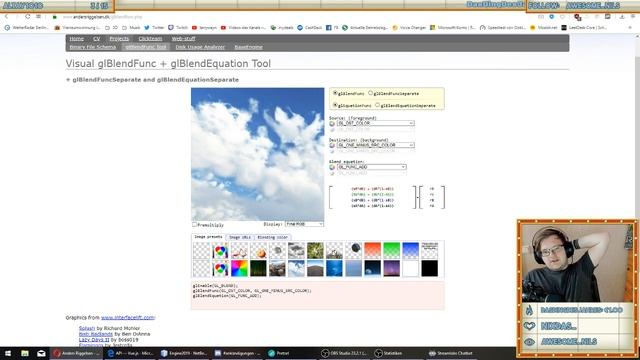640x360 pixels.
Task: Choose the solid white preset thumbnail
Action: [411, 269]
